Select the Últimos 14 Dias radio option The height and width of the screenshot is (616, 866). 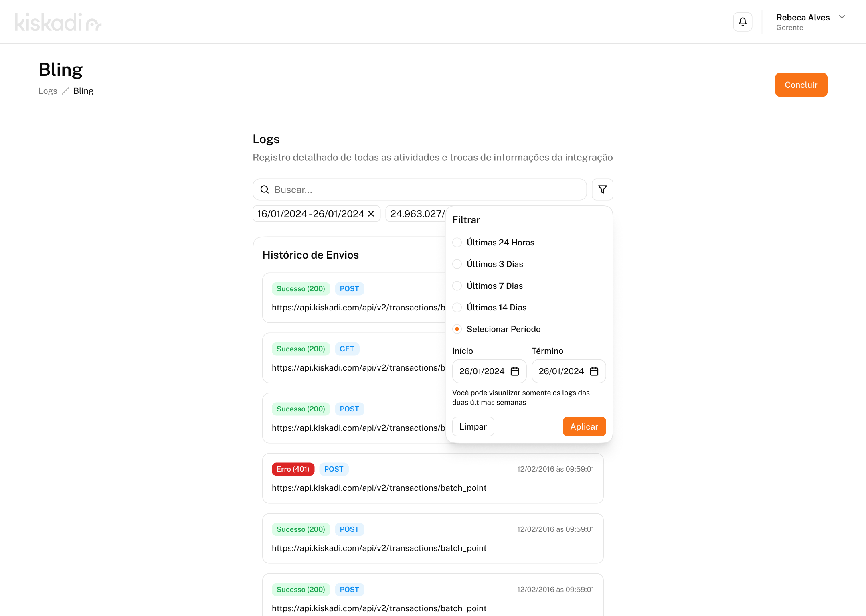[457, 308]
